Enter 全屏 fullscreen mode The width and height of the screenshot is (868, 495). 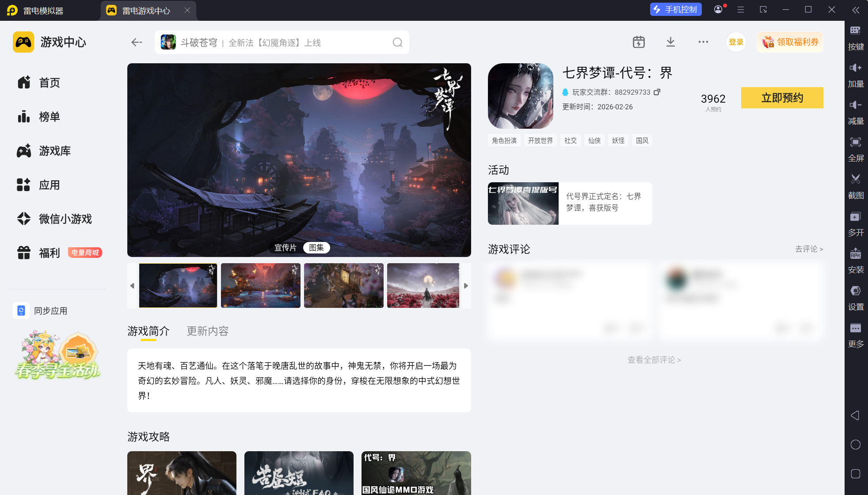(x=856, y=150)
